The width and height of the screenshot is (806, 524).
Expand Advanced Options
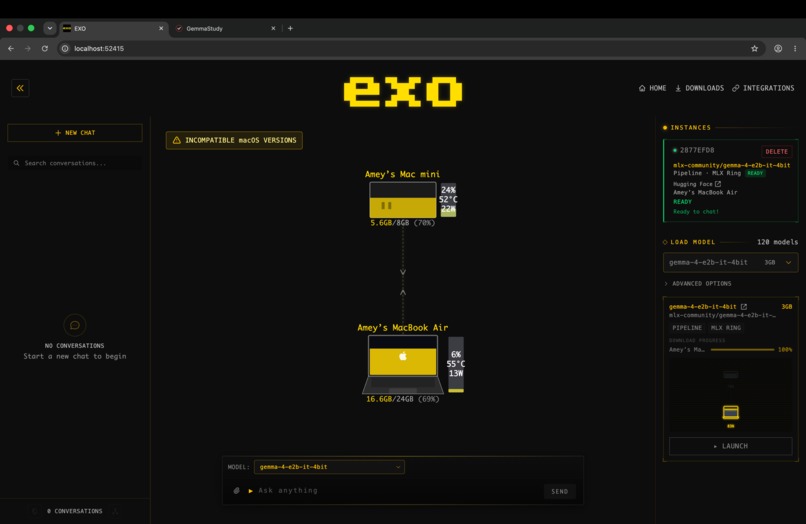698,283
